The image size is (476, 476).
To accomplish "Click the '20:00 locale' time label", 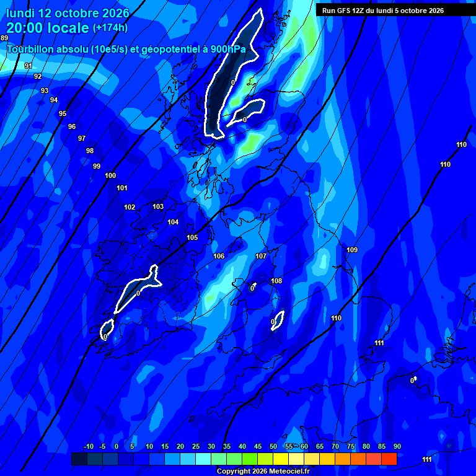I will click(x=48, y=28).
